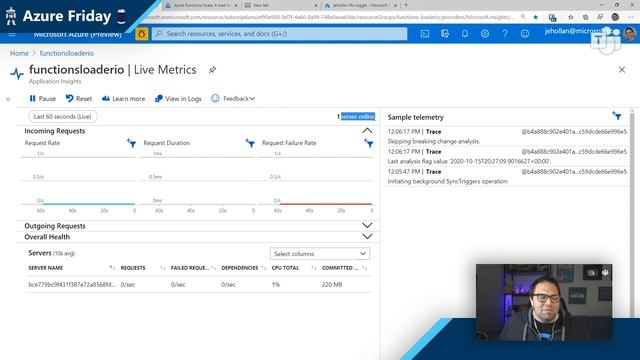Expand the collapsed left menu chevrons
Screen dimensions: 640x360
[x=8, y=99]
